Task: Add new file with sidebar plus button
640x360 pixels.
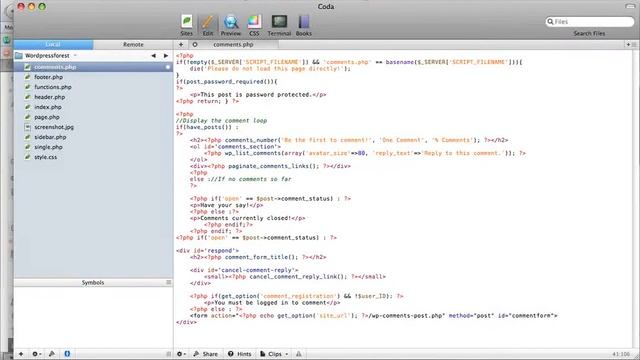Action: (x=21, y=354)
